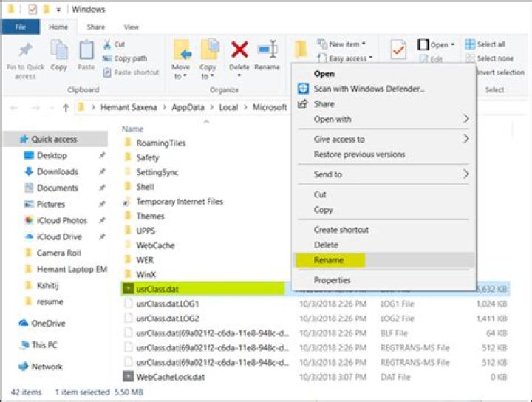532x402 pixels.
Task: Click the Copy icon in Clipboard group
Action: [x=59, y=52]
